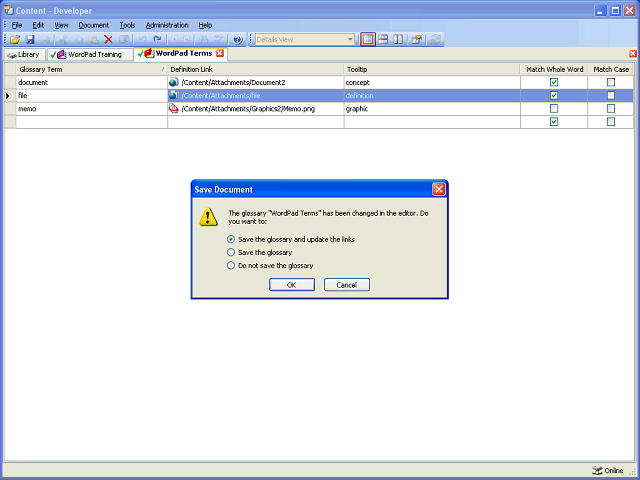The width and height of the screenshot is (640, 480).
Task: Select the highlighted single-pane layout icon
Action: tap(368, 40)
